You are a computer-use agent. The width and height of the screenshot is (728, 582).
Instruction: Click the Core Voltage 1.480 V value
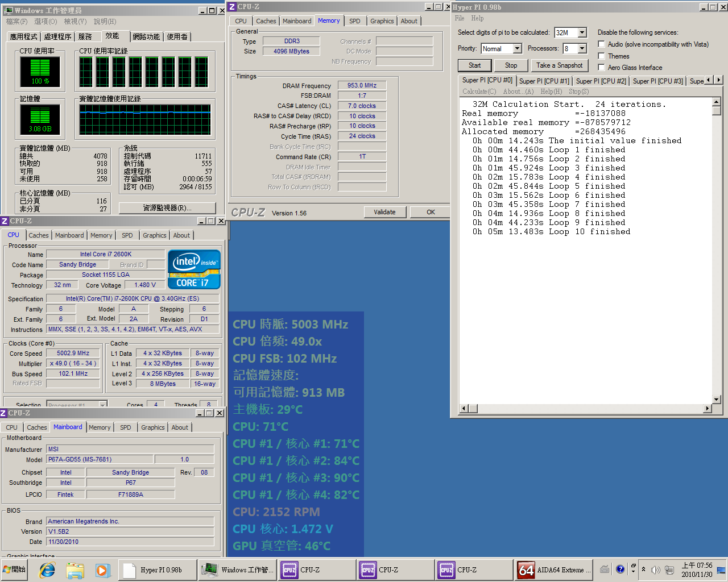coord(145,285)
